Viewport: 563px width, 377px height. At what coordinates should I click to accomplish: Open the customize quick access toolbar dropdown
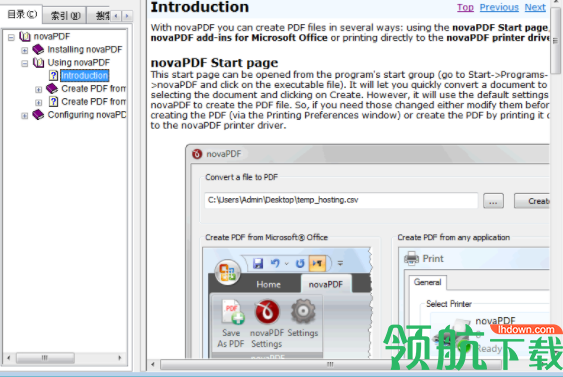click(340, 264)
